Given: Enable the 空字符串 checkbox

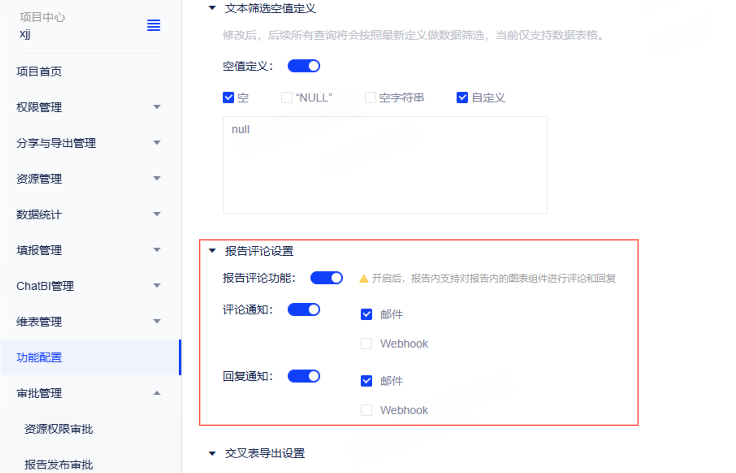Looking at the screenshot, I should click(x=370, y=98).
